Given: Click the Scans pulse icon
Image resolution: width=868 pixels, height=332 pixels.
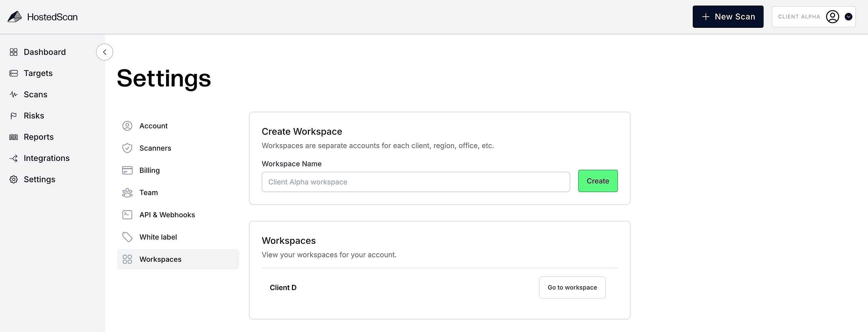Looking at the screenshot, I should point(14,94).
